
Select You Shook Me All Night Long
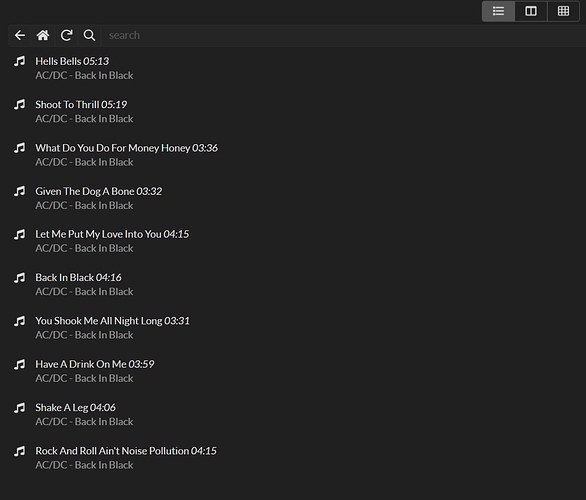coord(112,321)
